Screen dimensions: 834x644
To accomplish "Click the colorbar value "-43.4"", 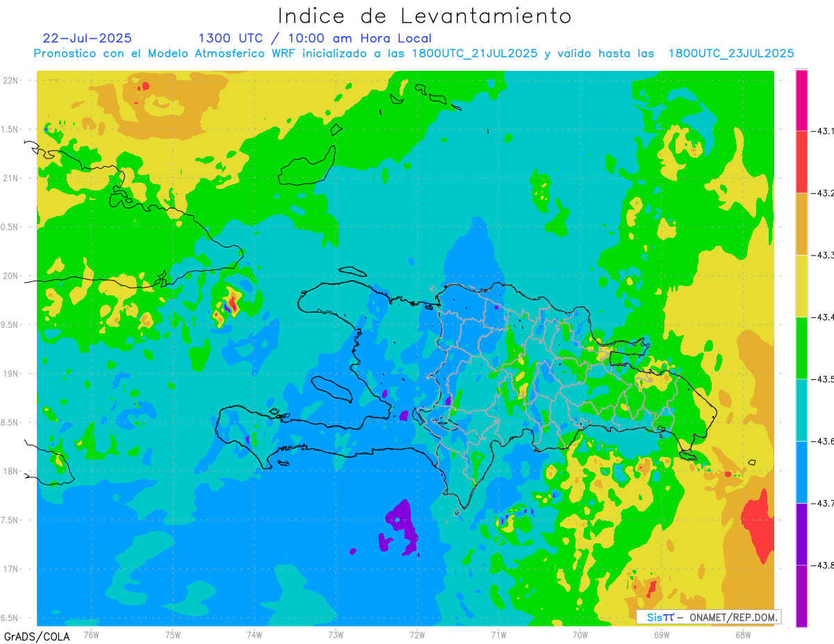I will 823,317.
